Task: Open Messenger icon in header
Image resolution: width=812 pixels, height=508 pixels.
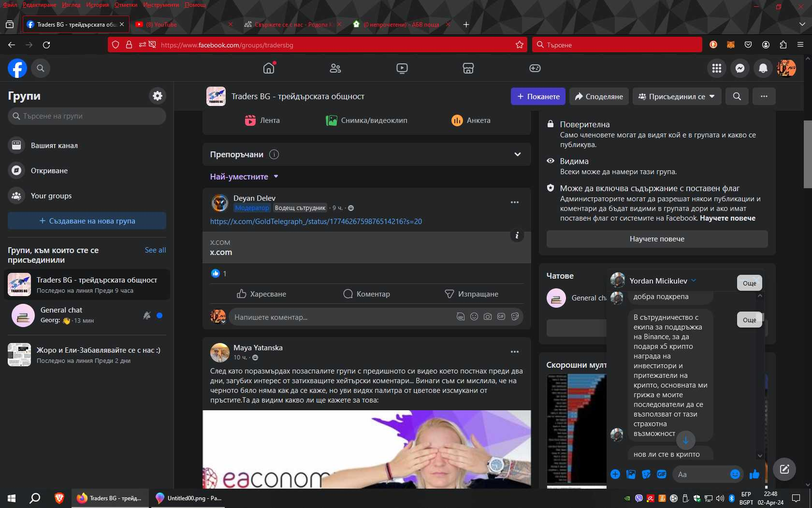Action: pyautogui.click(x=739, y=68)
